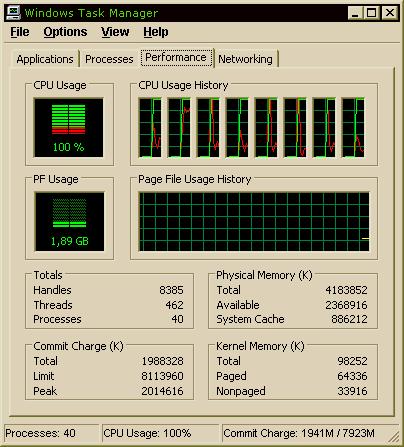Open the View menu
Screen dimensions: 404x447
tap(115, 32)
